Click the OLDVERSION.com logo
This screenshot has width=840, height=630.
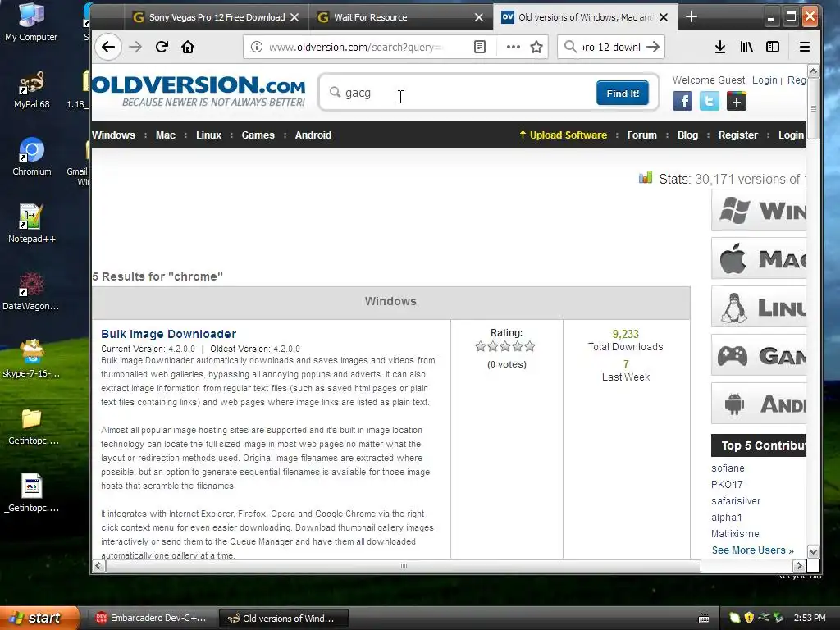coord(199,91)
